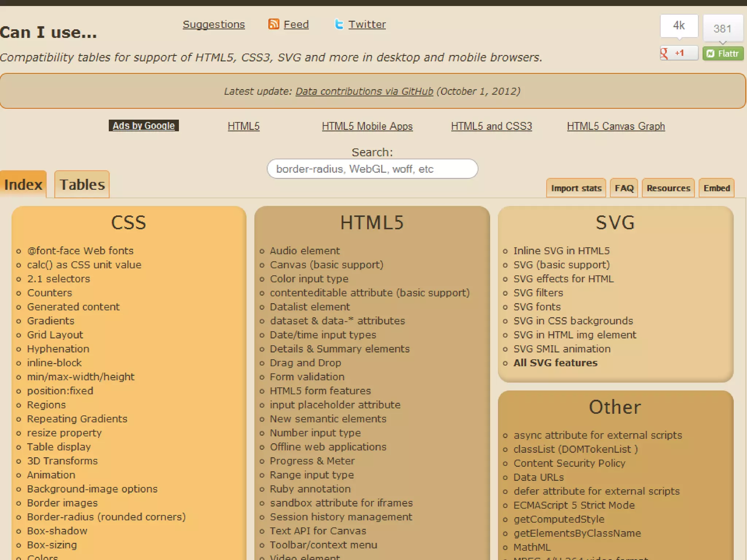Open the All SVG features link
The width and height of the screenshot is (747, 560).
click(x=556, y=363)
